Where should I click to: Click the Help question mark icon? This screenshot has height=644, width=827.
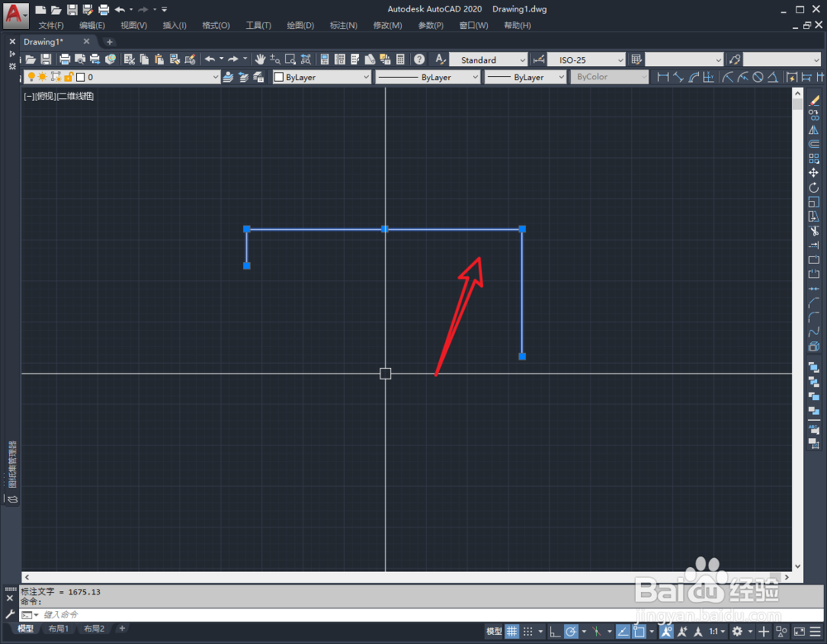point(419,60)
